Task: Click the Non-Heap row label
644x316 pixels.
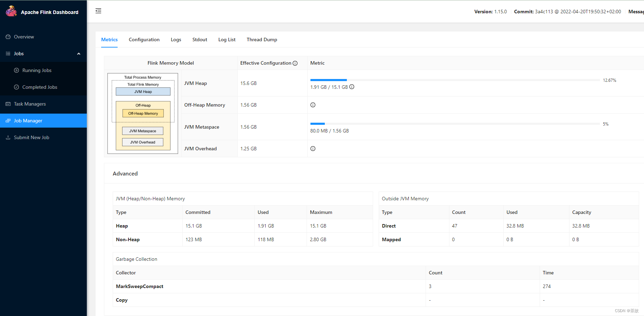Action: click(x=128, y=239)
